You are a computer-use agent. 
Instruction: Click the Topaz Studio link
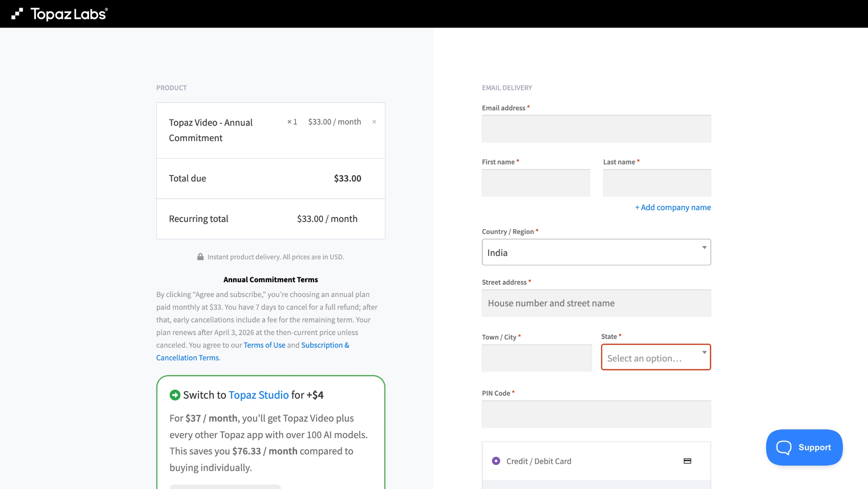point(259,395)
